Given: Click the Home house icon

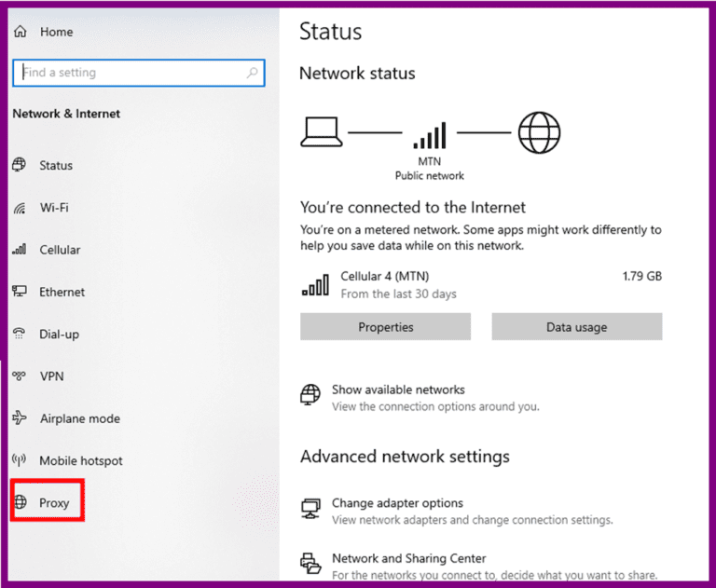Looking at the screenshot, I should click(x=20, y=32).
